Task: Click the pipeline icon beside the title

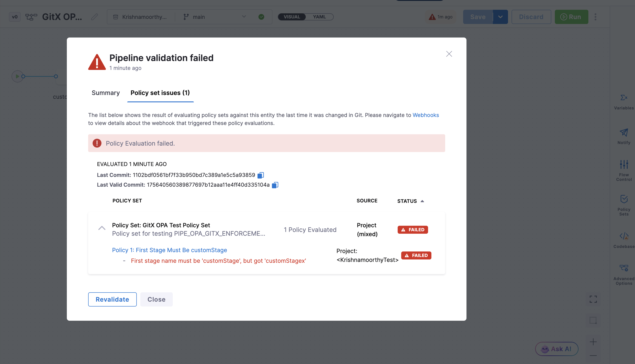Action: pos(31,17)
